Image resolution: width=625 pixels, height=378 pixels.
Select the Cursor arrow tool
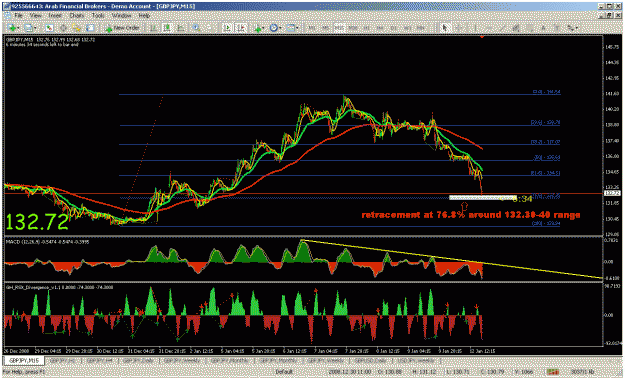(x=445, y=28)
